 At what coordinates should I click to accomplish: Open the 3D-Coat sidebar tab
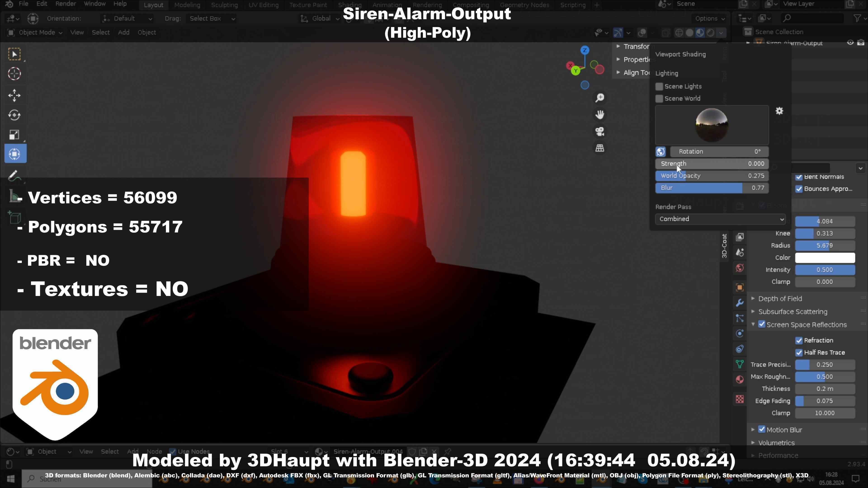(724, 246)
